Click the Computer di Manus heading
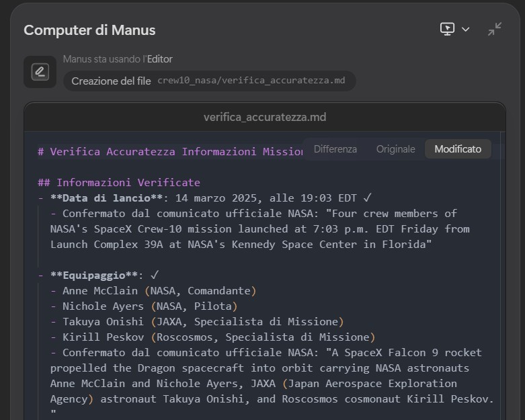This screenshot has width=525, height=420. (89, 30)
